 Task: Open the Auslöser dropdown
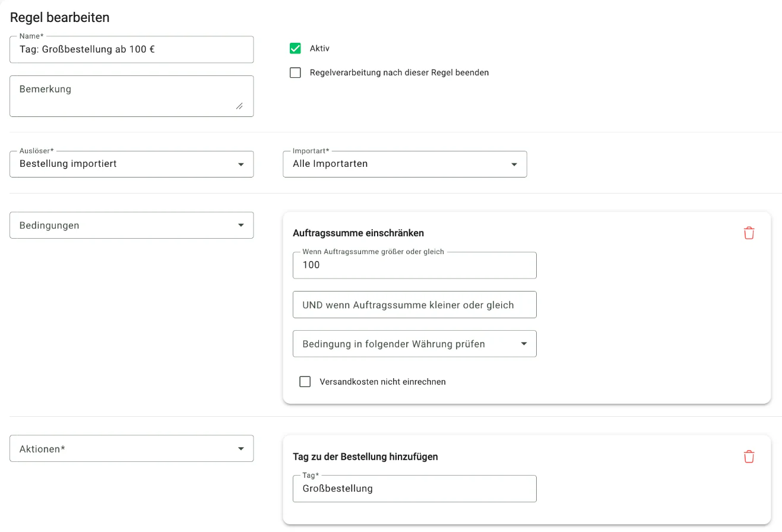coord(132,164)
